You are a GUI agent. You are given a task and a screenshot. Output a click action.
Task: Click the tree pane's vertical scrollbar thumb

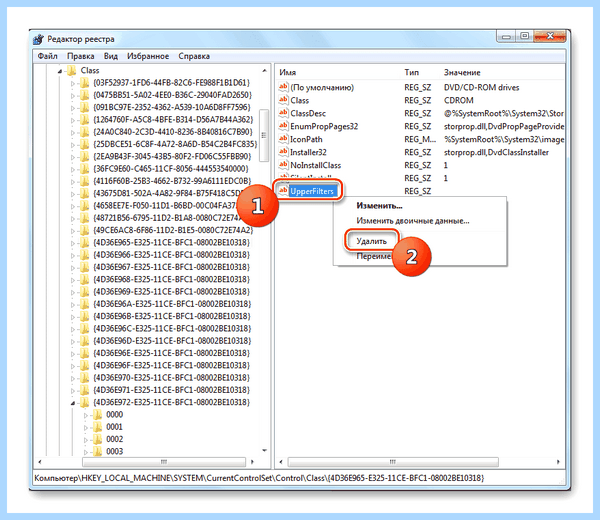[264, 135]
